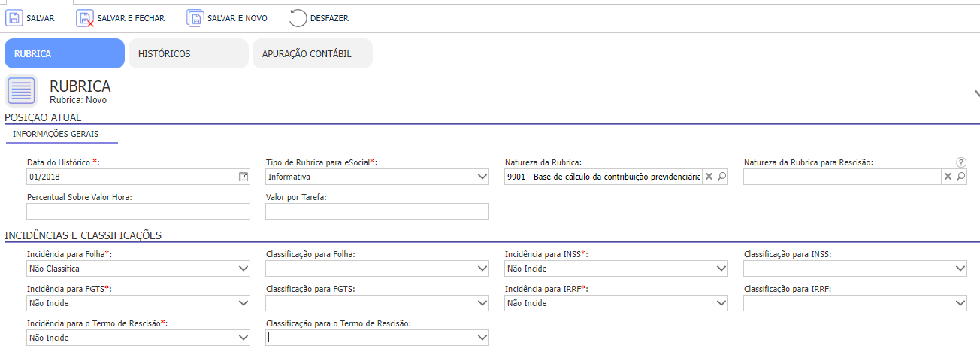Focus the Valor por Tarefa field
The width and height of the screenshot is (980, 355).
[x=377, y=211]
